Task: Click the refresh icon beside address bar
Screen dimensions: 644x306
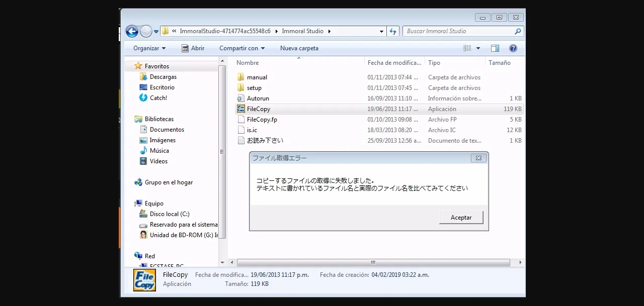Action: pos(393,31)
